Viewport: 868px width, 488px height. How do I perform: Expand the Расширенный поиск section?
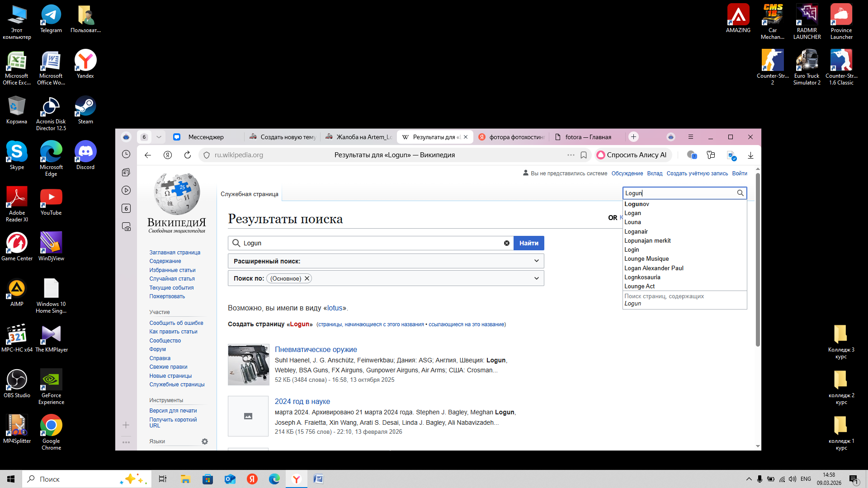point(536,261)
